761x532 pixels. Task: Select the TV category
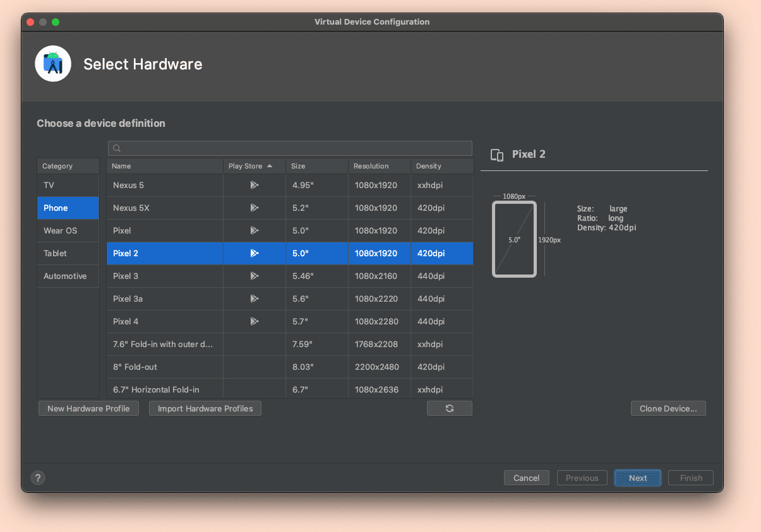tap(68, 185)
